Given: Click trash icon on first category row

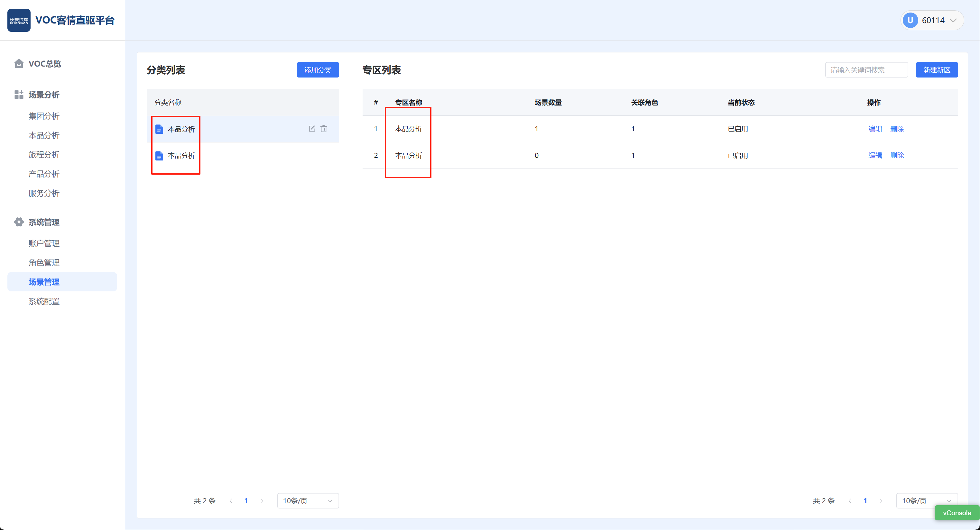Looking at the screenshot, I should (x=324, y=129).
